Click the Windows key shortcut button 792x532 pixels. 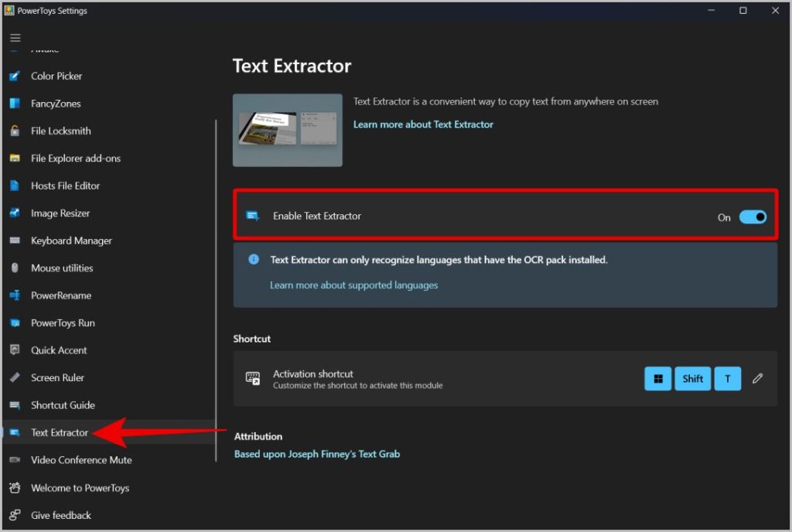[657, 379]
